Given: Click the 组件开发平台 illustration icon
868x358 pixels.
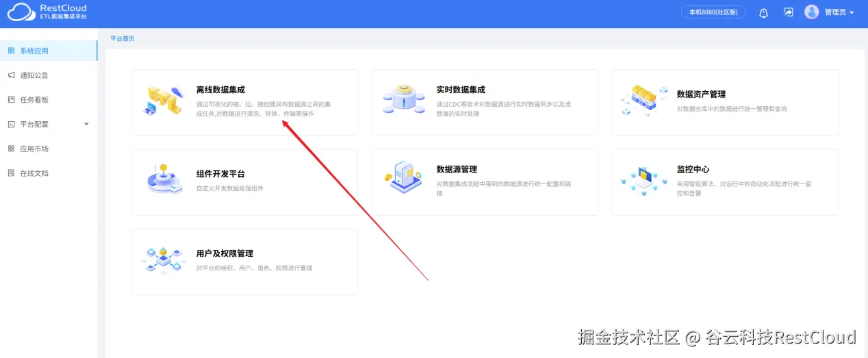Looking at the screenshot, I should pyautogui.click(x=164, y=179).
